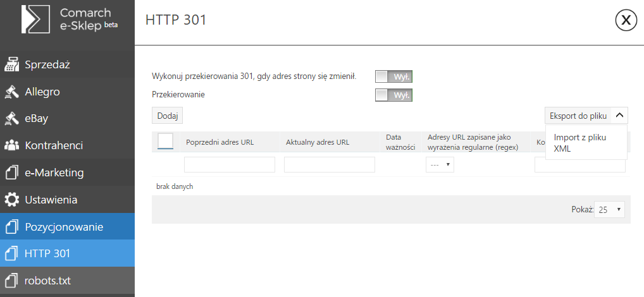
Task: Click the Ustawienia gear icon
Action: click(x=11, y=200)
